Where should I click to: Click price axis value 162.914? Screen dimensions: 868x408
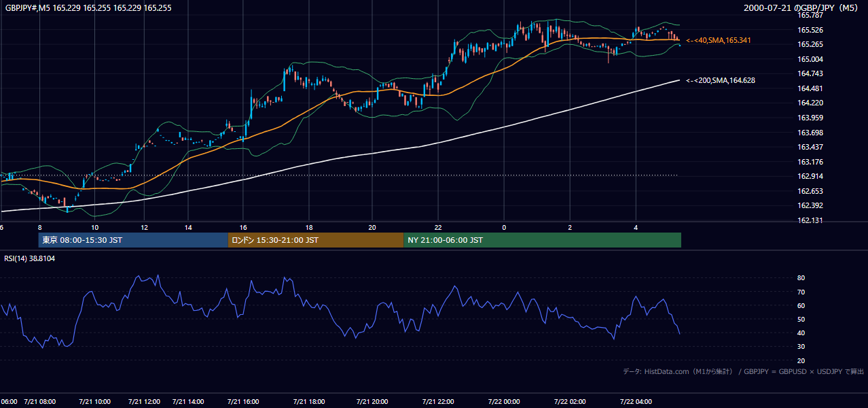pos(810,176)
